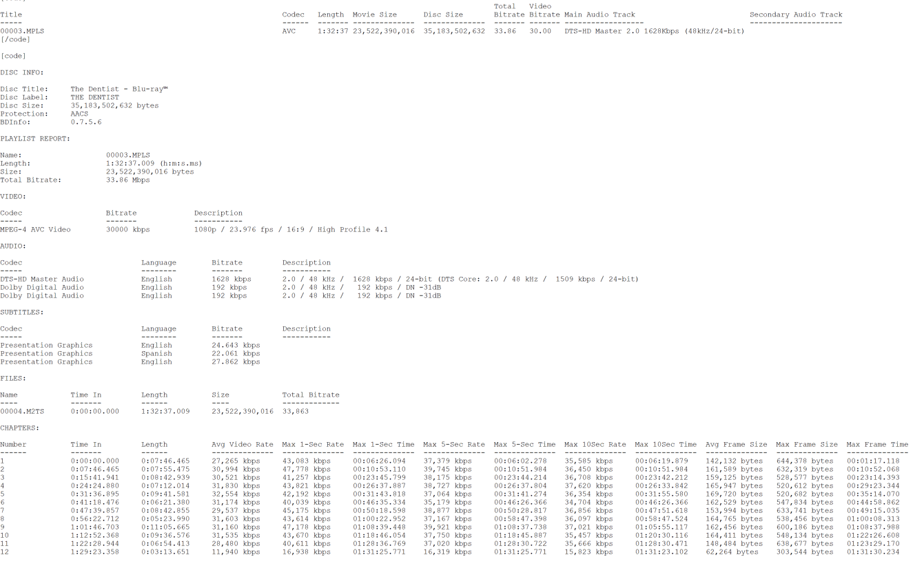Click chapter 12 time in value 1:29:23.358

tap(94, 552)
